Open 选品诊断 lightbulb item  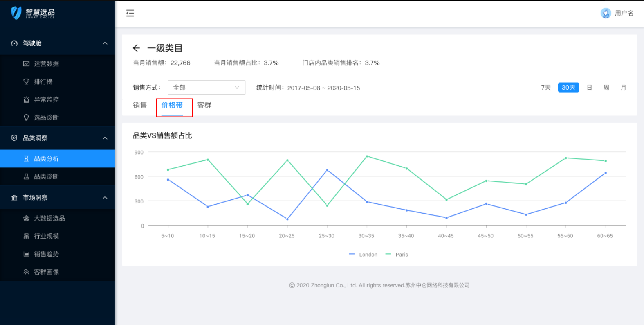click(46, 117)
